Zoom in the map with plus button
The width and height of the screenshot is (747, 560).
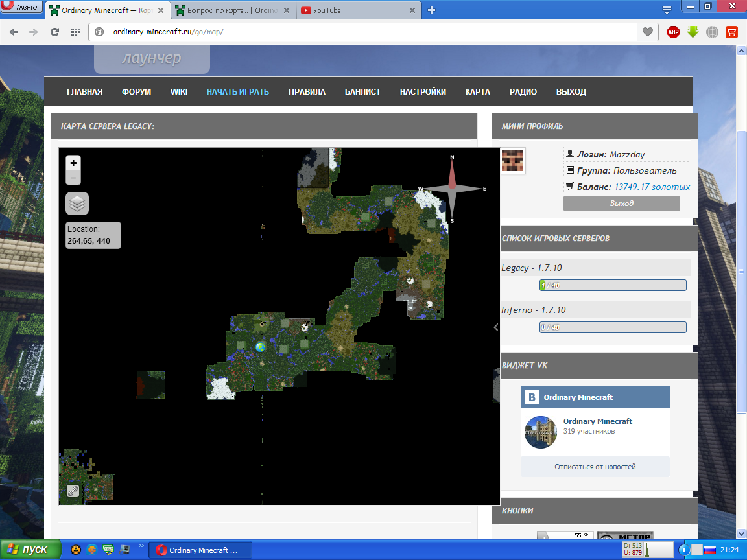tap(73, 163)
